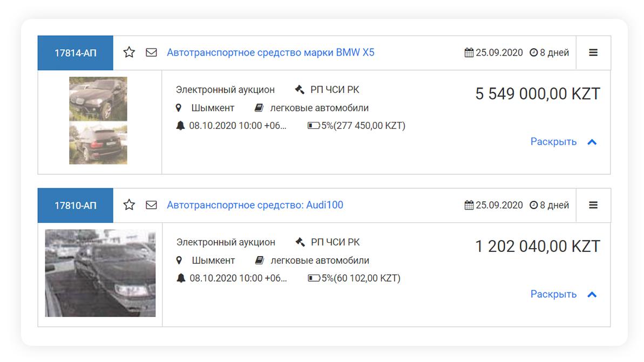Expand BMW X5 details via Раскрыть
Screen dimensions: 644x362
pos(553,142)
